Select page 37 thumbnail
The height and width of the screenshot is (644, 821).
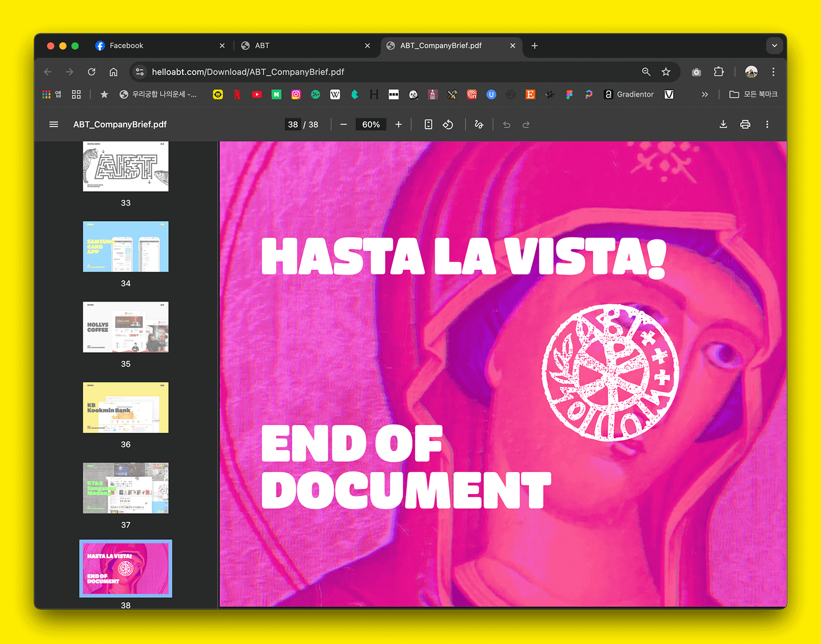(x=126, y=488)
